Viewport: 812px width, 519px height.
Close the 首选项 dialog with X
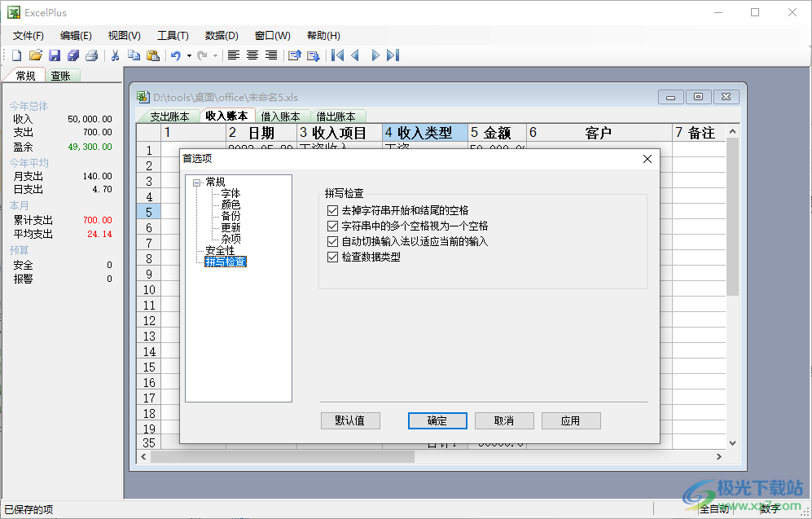[x=647, y=159]
